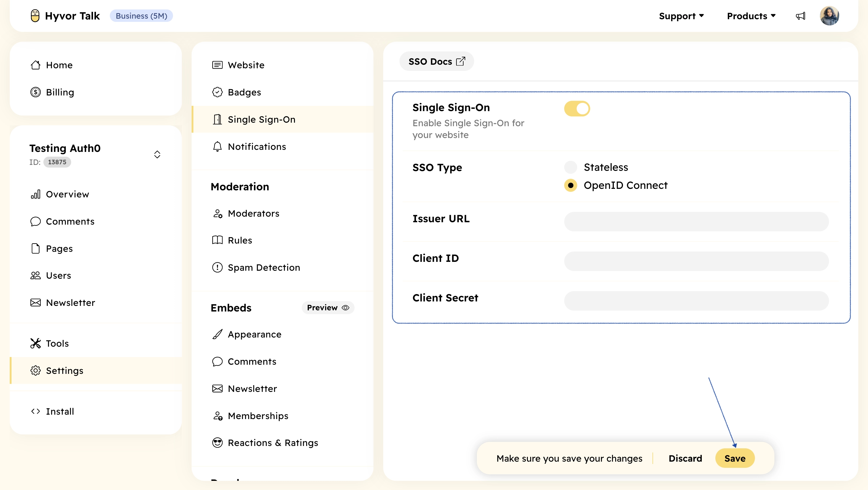Click the Save button
868x490 pixels.
coord(735,458)
